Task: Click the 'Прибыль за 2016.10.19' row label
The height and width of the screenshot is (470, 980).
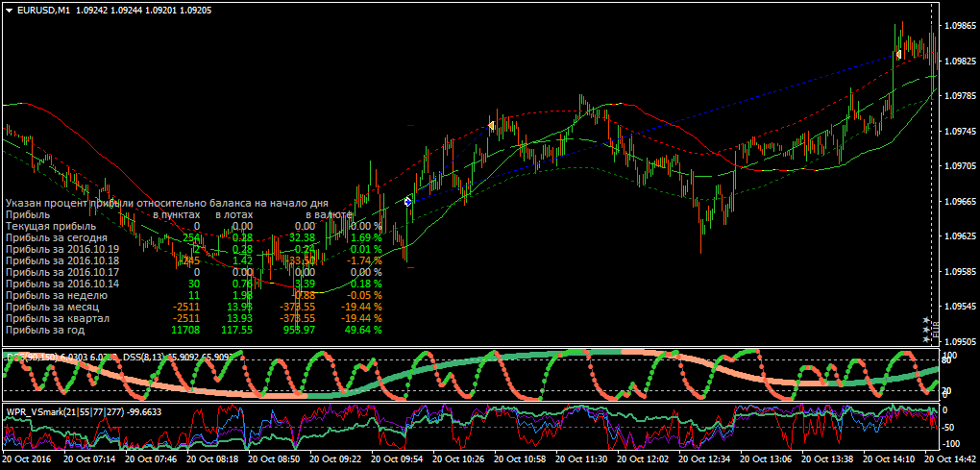Action: click(x=61, y=249)
